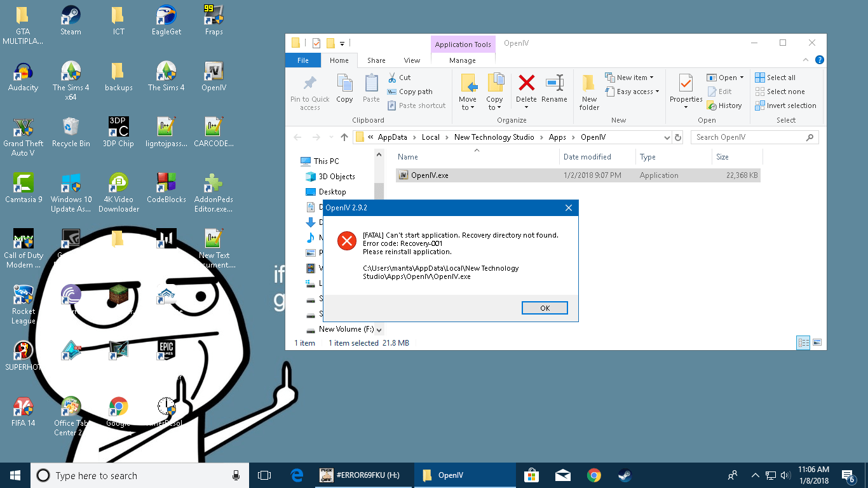Click the Explorer Help question mark icon
The height and width of the screenshot is (488, 868).
820,60
